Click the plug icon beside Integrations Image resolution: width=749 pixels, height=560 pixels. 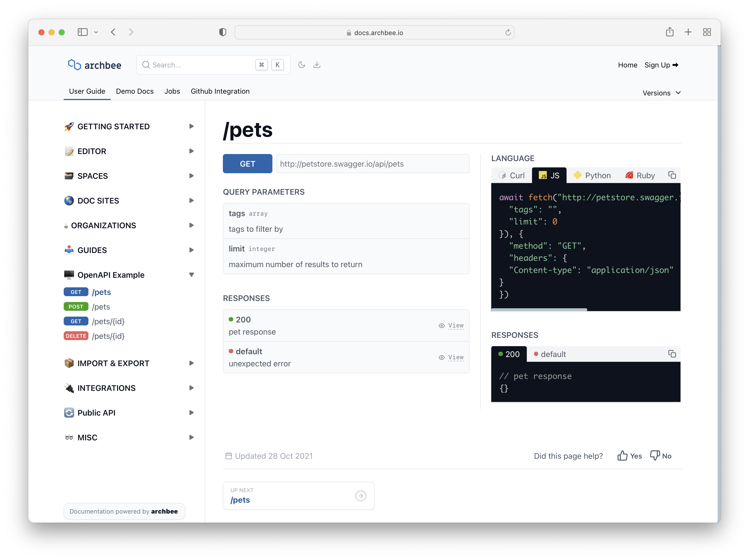69,388
